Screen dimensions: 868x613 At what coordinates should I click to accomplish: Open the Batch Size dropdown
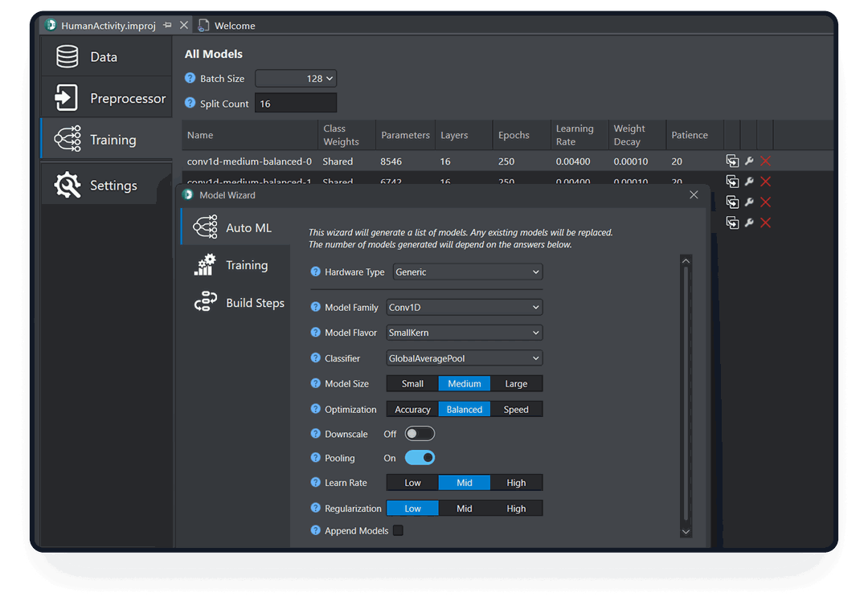(296, 79)
